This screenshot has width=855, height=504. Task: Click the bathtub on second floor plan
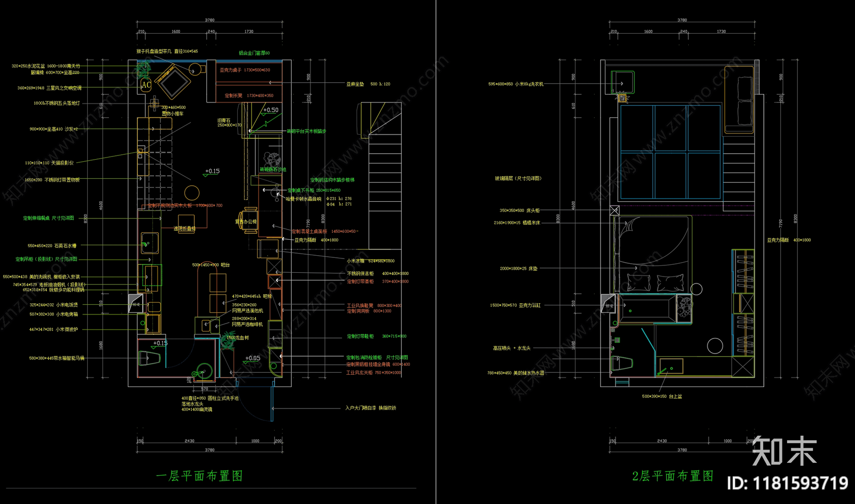coord(647,309)
